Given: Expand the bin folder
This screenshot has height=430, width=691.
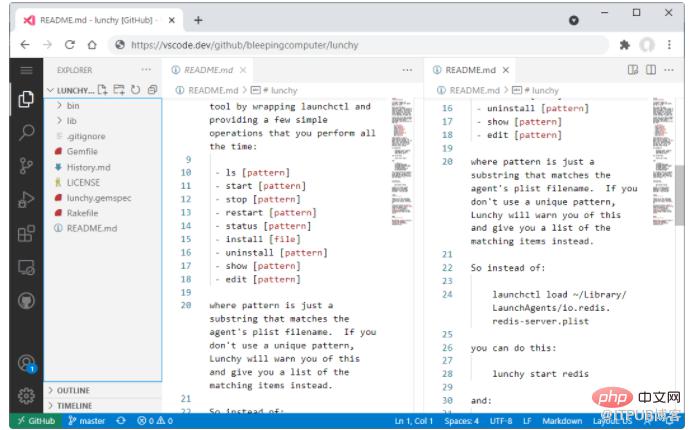Looking at the screenshot, I should click(103, 106).
